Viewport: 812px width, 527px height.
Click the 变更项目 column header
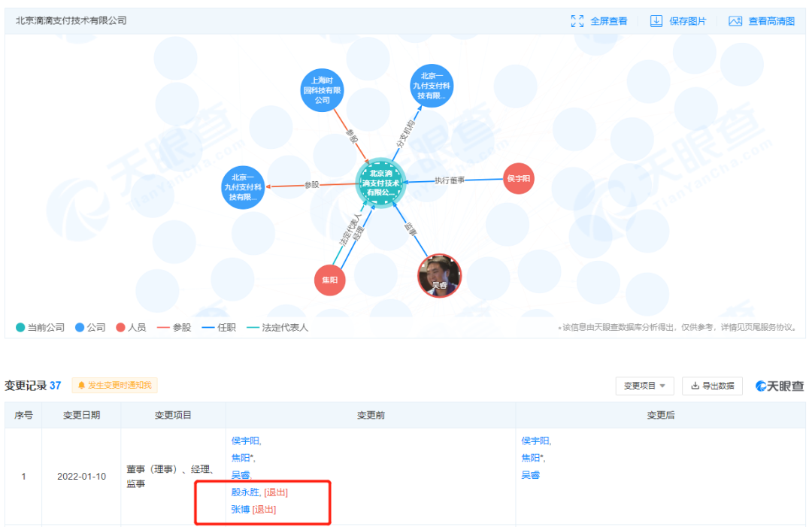[x=173, y=415]
